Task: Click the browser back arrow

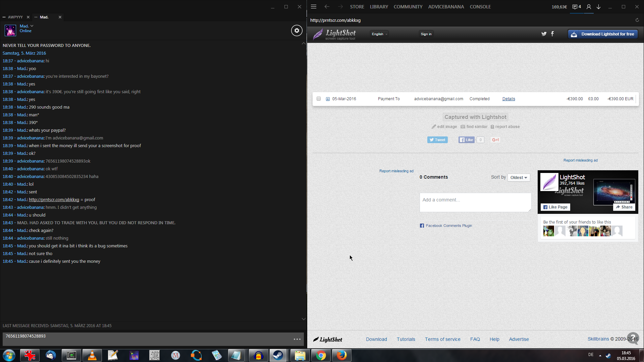Action: (327, 7)
